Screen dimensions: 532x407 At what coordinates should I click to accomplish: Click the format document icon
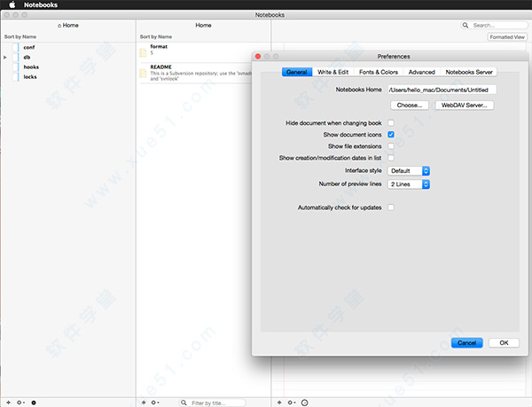pos(143,52)
